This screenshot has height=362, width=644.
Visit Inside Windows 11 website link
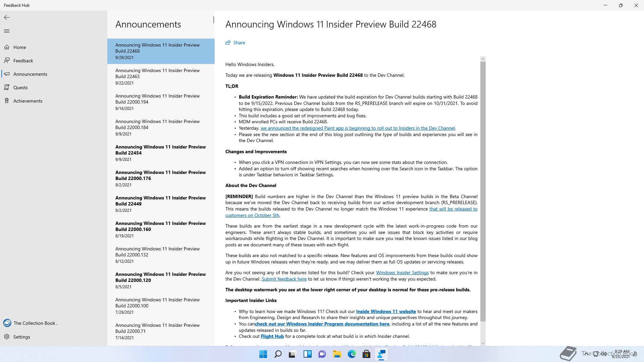pos(386,311)
